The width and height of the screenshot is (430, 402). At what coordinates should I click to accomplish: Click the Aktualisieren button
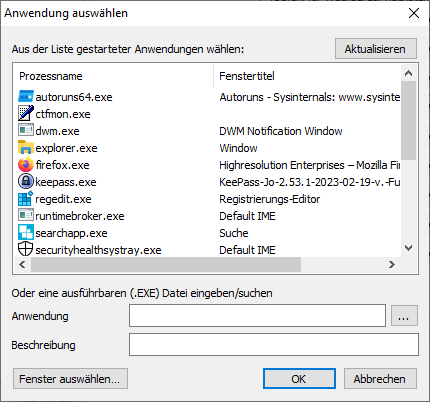[376, 49]
